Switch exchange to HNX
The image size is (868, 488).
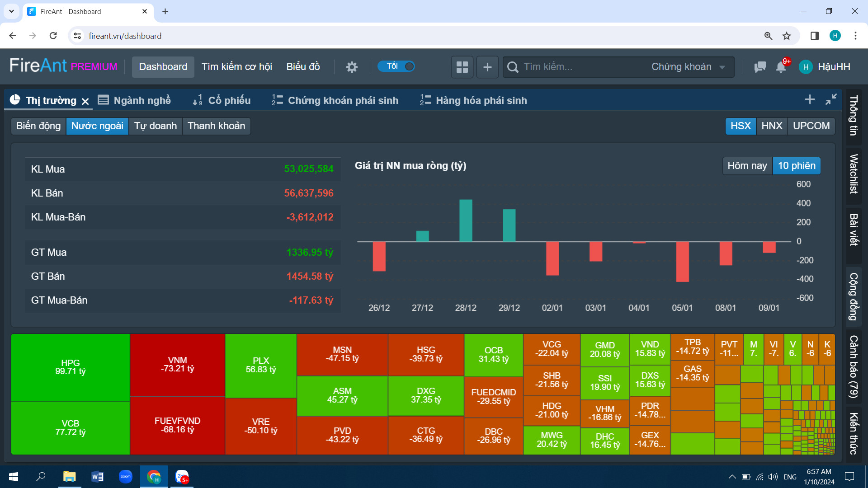(772, 126)
